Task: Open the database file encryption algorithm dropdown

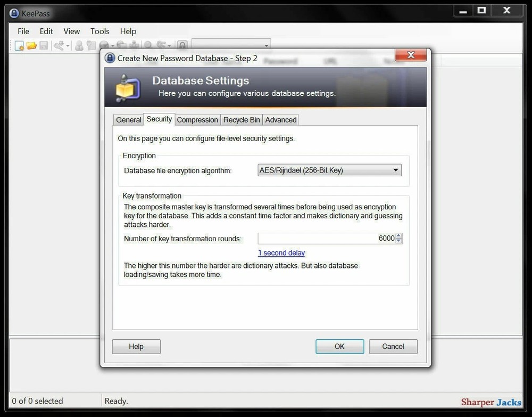Action: coord(396,169)
